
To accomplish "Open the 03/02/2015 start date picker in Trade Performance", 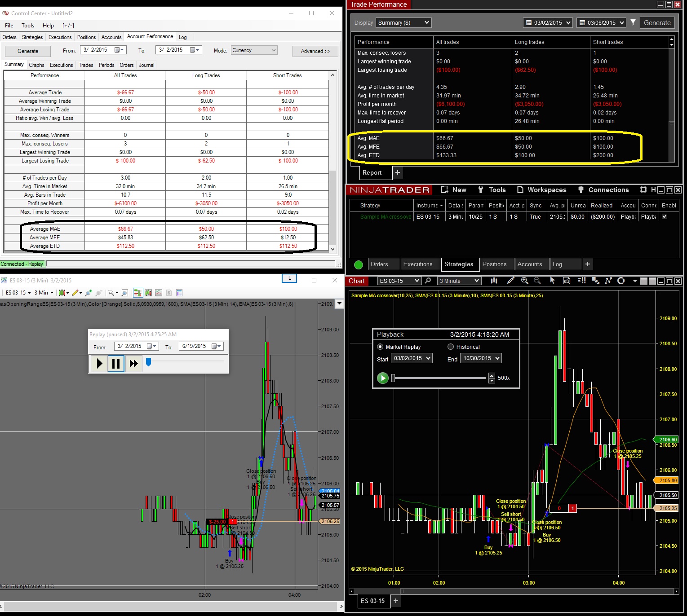I will [548, 22].
